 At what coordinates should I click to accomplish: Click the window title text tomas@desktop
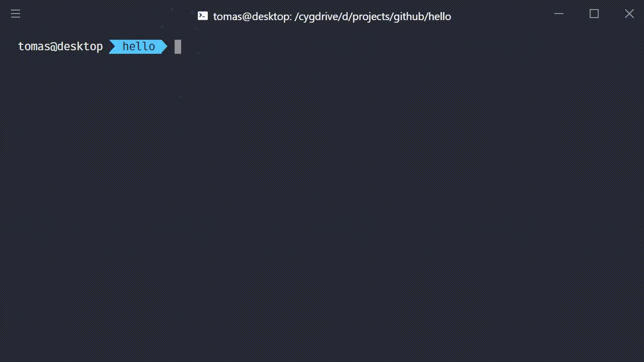(252, 17)
